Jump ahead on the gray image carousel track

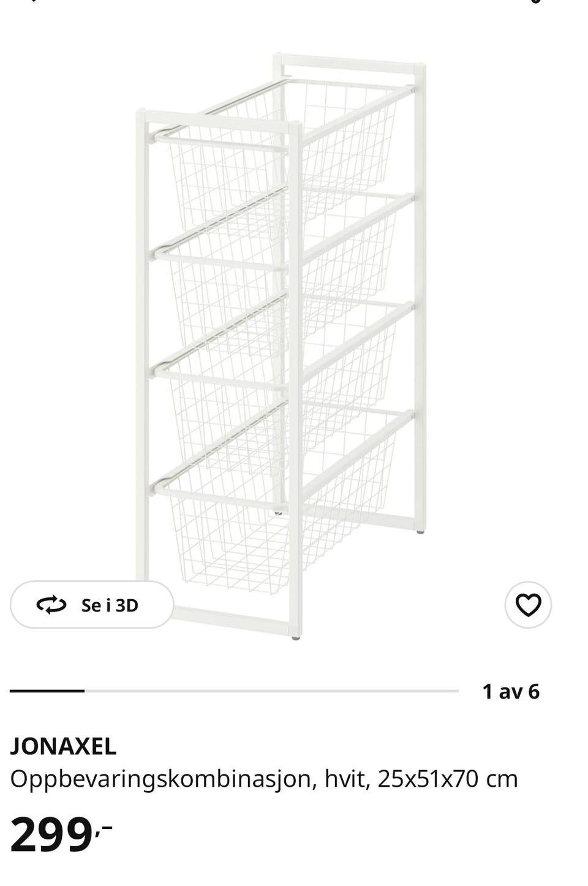click(271, 691)
